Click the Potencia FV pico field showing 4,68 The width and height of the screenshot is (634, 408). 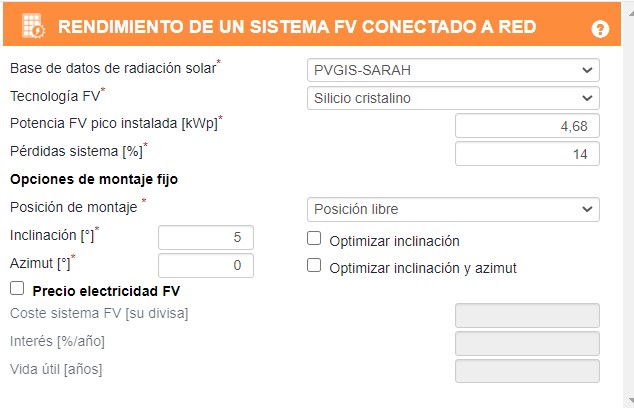coord(527,126)
